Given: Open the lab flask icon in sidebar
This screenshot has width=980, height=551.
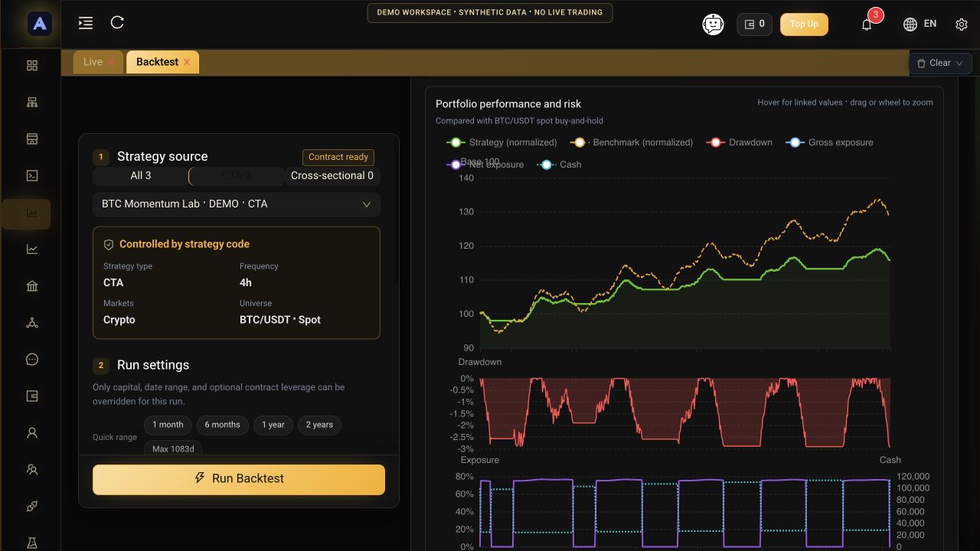Looking at the screenshot, I should (x=32, y=543).
